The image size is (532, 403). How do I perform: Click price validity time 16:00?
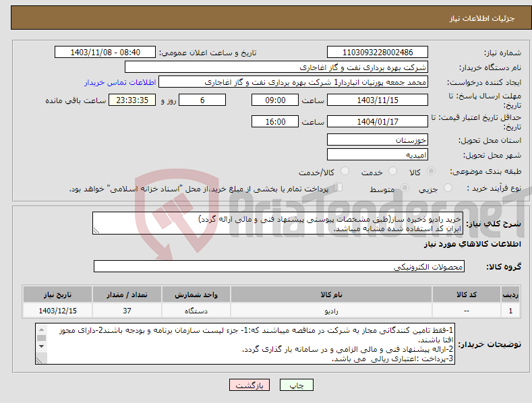[x=275, y=121]
